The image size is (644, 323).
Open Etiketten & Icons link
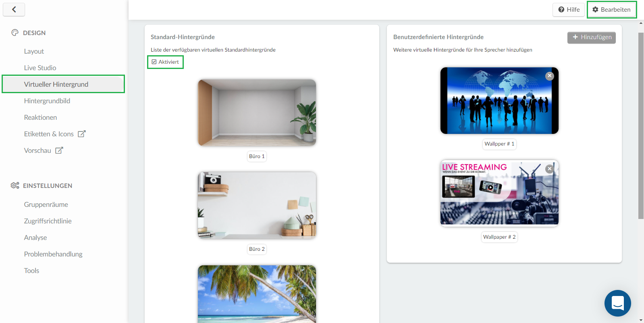[x=49, y=134]
